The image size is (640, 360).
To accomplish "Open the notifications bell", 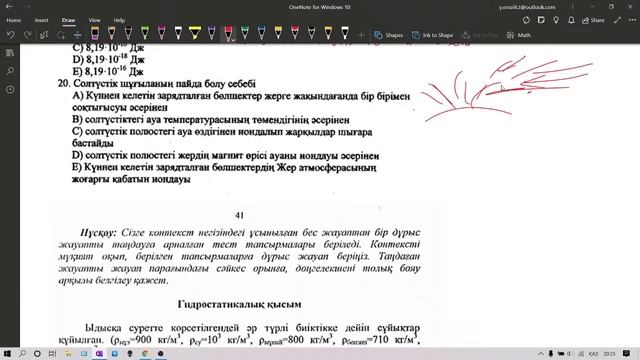I will (571, 20).
